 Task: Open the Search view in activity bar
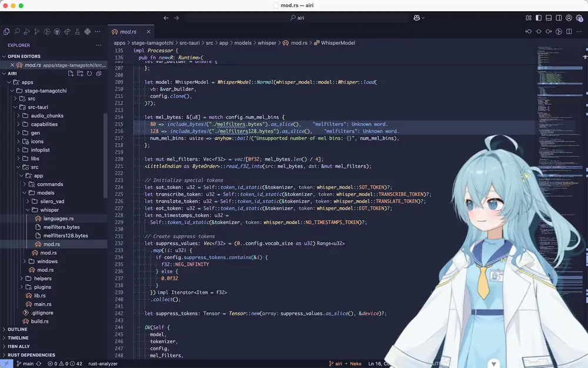(x=16, y=32)
